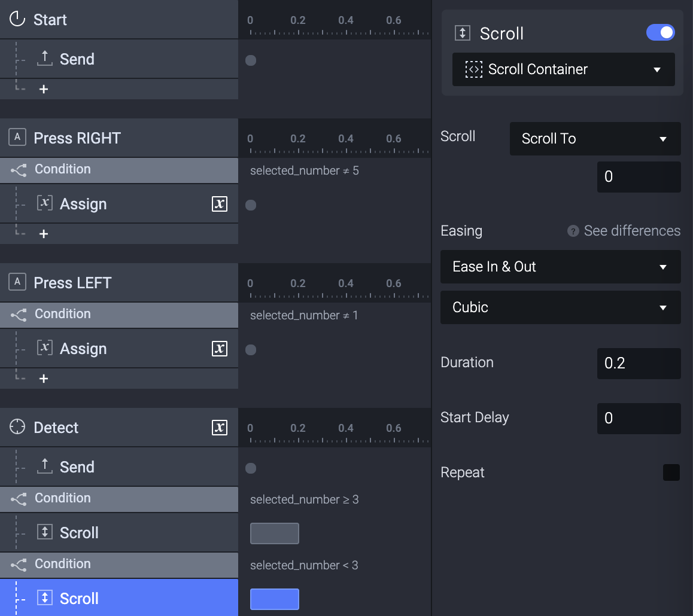Image resolution: width=693 pixels, height=616 pixels.
Task: Open the variable badge on Press LEFT Assign
Action: tap(220, 349)
